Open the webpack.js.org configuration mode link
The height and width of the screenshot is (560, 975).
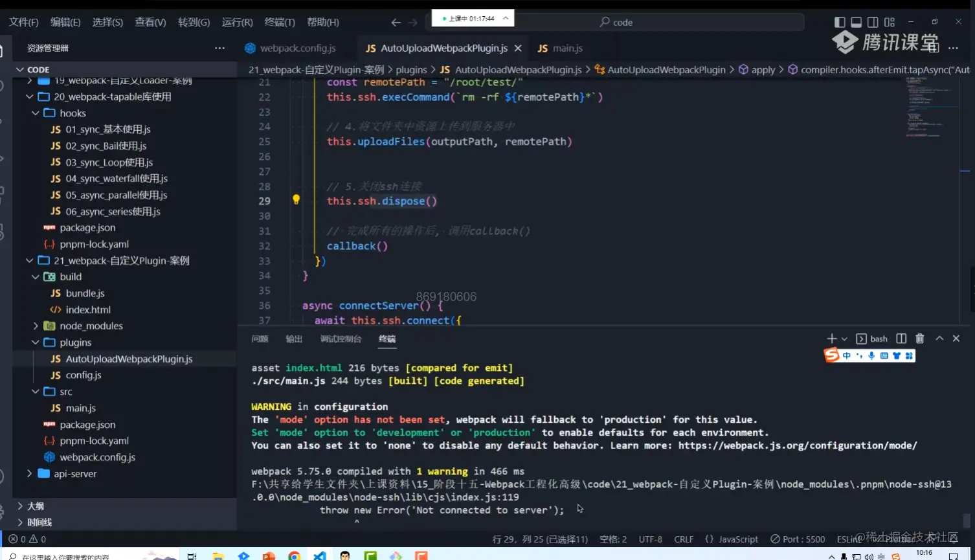(798, 445)
